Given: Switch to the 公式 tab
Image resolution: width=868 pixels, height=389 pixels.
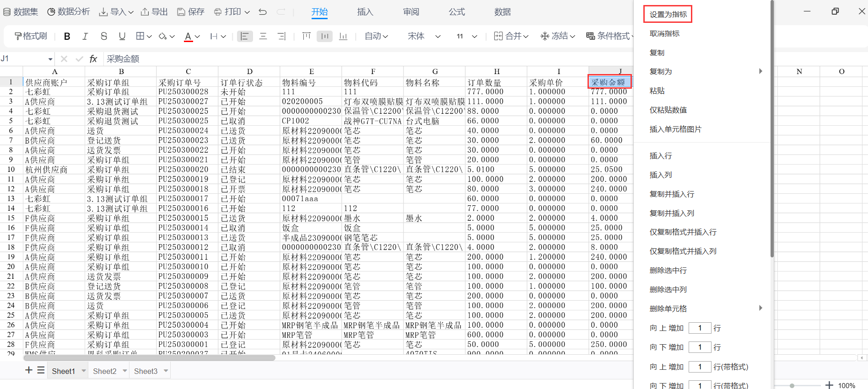Looking at the screenshot, I should coord(457,12).
